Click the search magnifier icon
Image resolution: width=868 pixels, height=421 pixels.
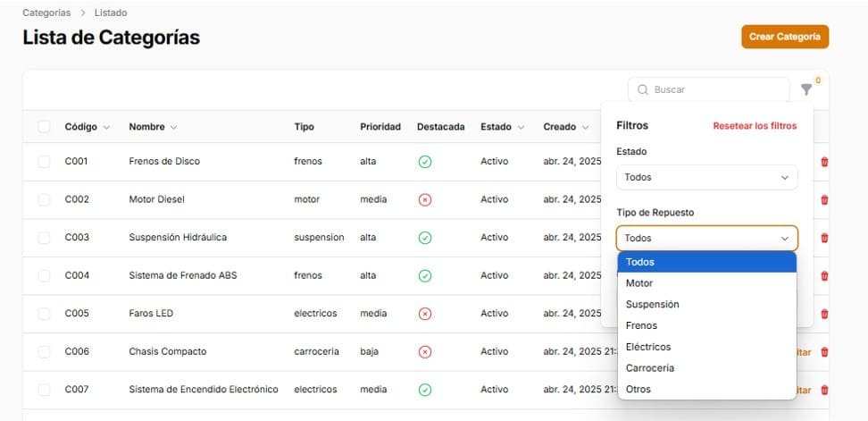(x=643, y=89)
